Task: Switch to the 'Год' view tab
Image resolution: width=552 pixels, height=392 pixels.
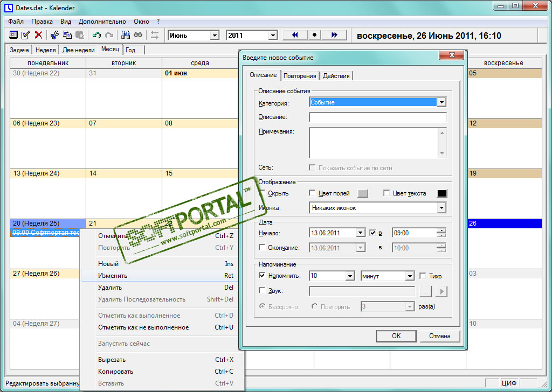Action: [130, 50]
